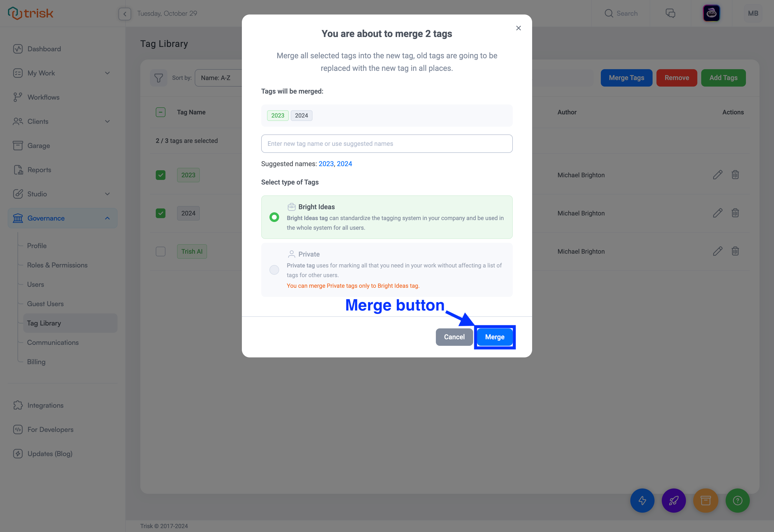Viewport: 774px width, 532px height.
Task: Click the Merge button to confirm
Action: [495, 337]
